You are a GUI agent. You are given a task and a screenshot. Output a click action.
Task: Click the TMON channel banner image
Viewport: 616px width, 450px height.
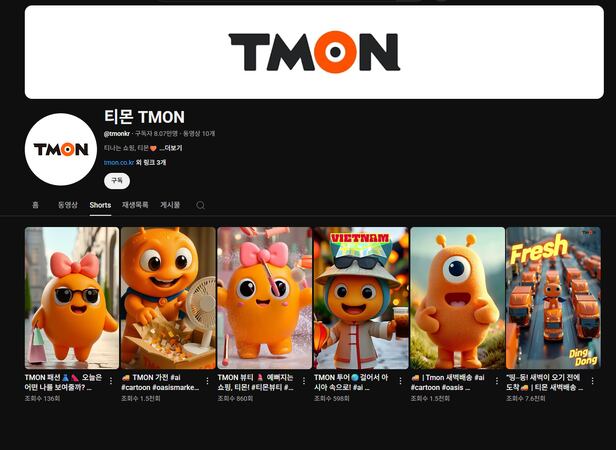pos(314,52)
